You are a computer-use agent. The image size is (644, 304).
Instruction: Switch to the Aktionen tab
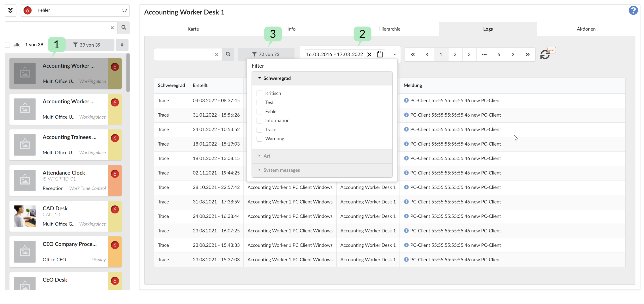pos(586,29)
